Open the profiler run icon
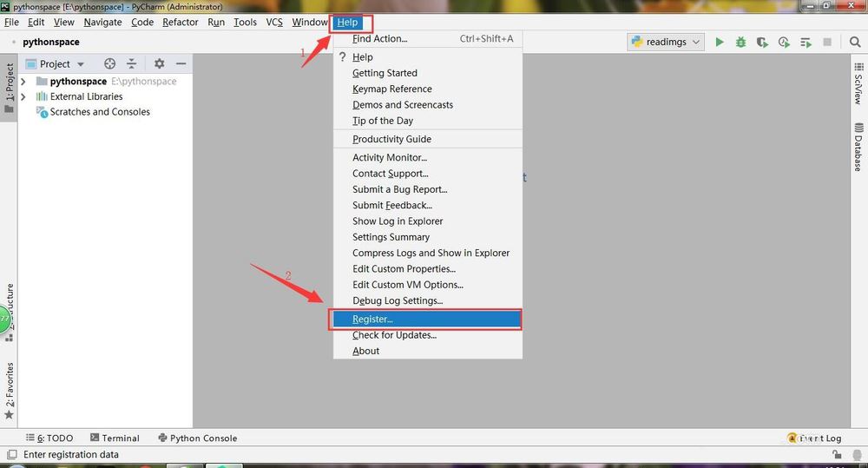The image size is (868, 468). tap(784, 42)
